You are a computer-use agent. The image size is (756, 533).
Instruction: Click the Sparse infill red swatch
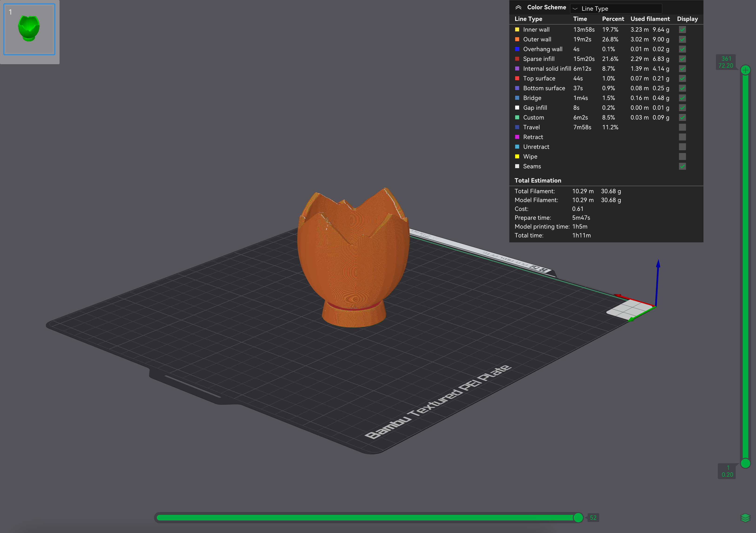(x=517, y=59)
